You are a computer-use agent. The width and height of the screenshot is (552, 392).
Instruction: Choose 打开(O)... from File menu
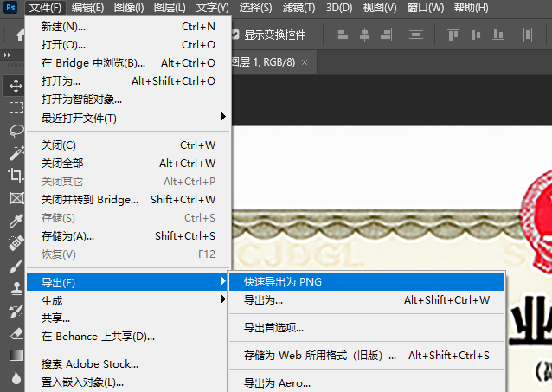coord(128,45)
